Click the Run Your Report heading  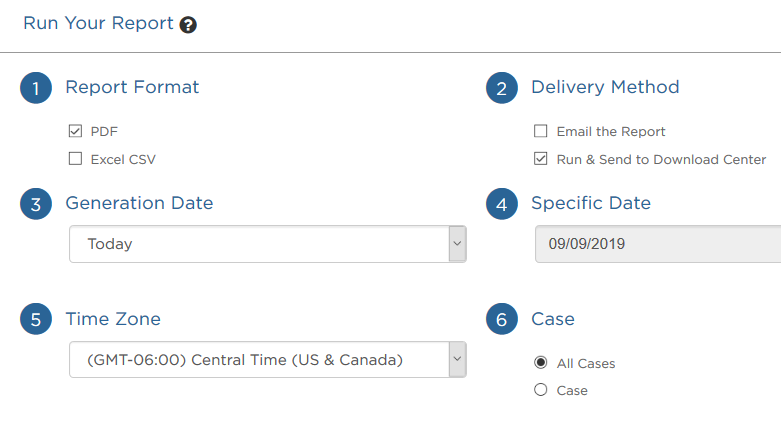(98, 23)
